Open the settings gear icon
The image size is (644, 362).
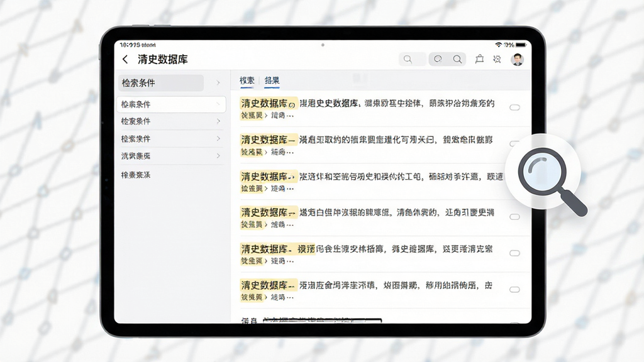tap(497, 59)
